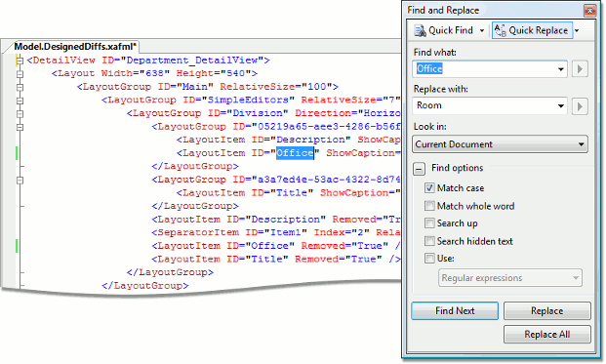Open the Replace with dropdown list
The image size is (606, 364).
tap(560, 105)
